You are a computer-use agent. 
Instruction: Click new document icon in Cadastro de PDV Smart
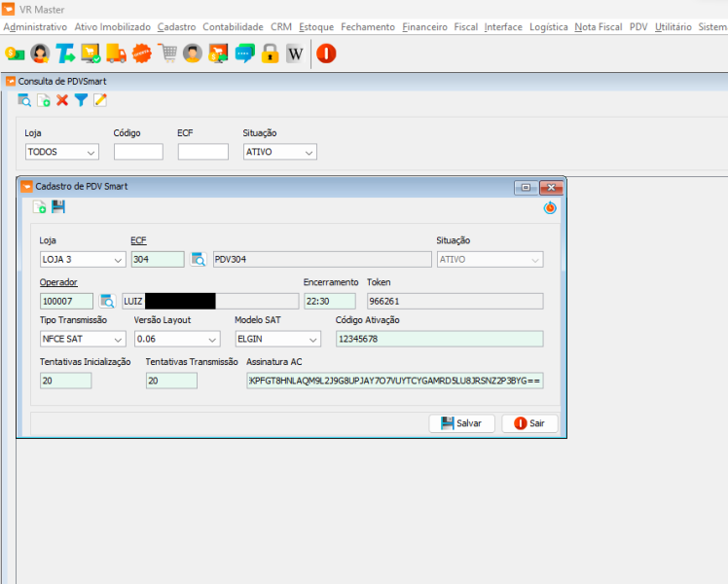coord(40,207)
